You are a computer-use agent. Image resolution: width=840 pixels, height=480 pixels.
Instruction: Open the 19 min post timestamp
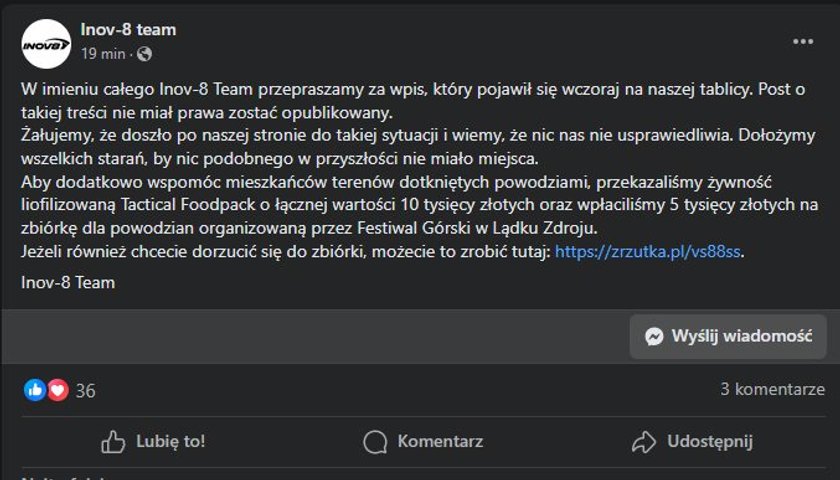click(103, 54)
